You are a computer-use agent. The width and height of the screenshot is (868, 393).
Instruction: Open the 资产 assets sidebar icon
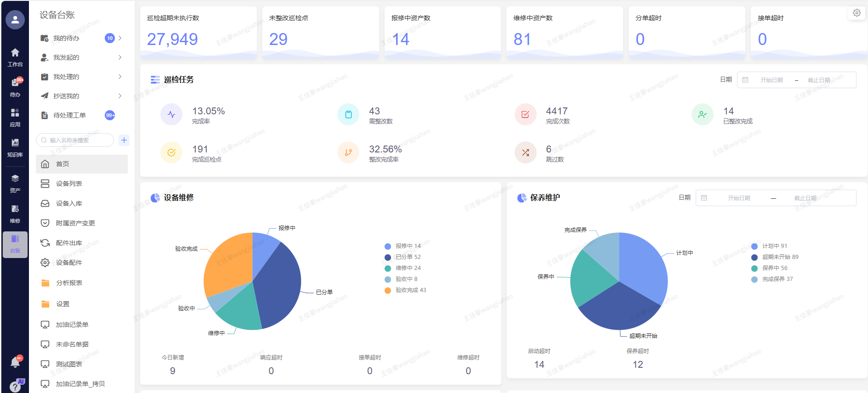click(x=15, y=183)
